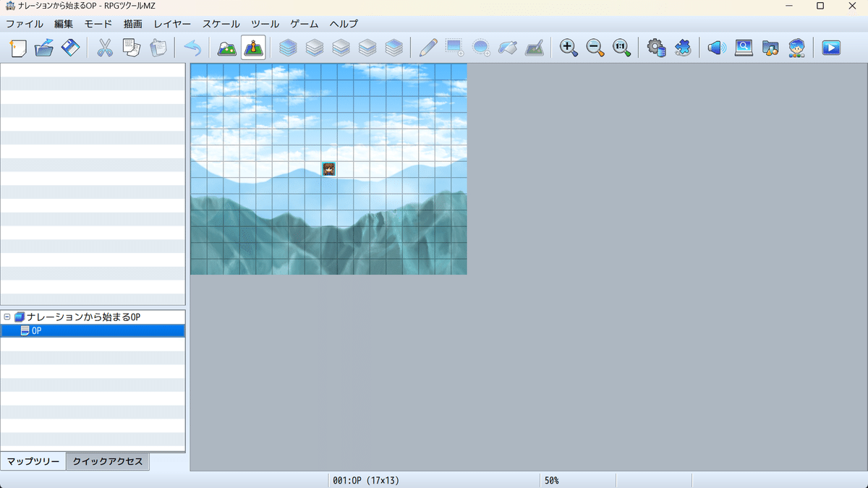Reset zoom to actual size 1:1

click(x=621, y=48)
